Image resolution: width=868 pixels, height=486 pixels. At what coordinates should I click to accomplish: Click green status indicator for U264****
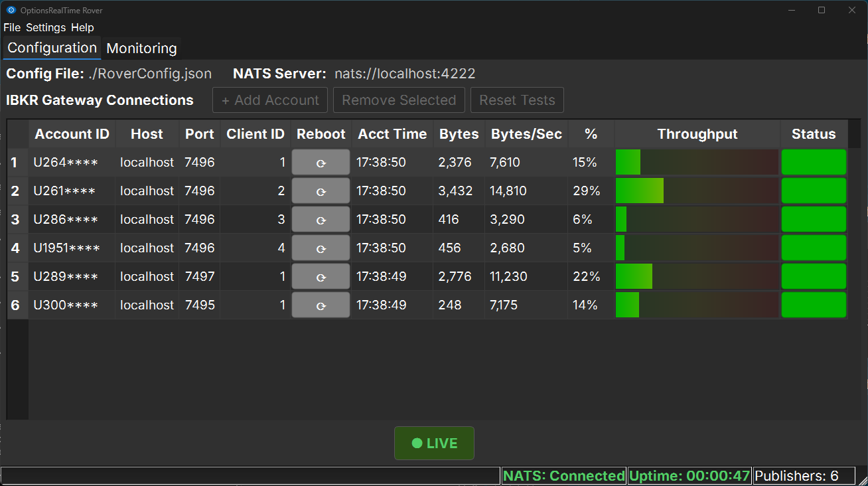pos(814,163)
